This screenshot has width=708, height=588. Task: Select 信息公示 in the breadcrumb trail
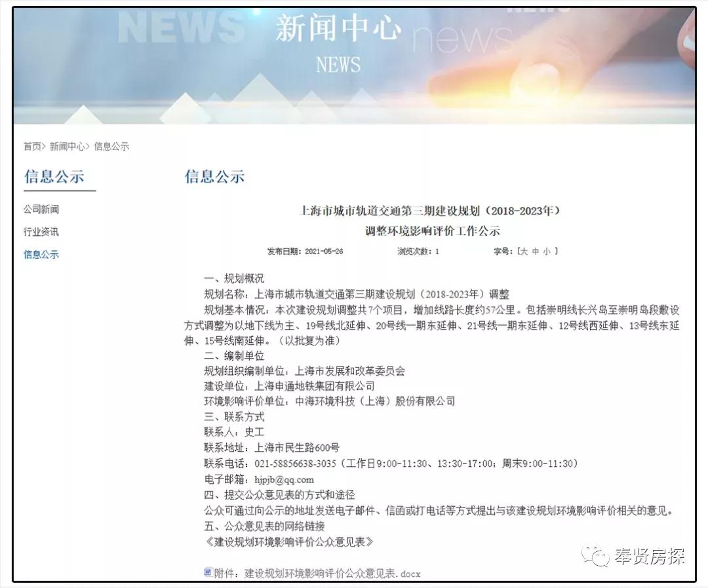click(x=111, y=146)
